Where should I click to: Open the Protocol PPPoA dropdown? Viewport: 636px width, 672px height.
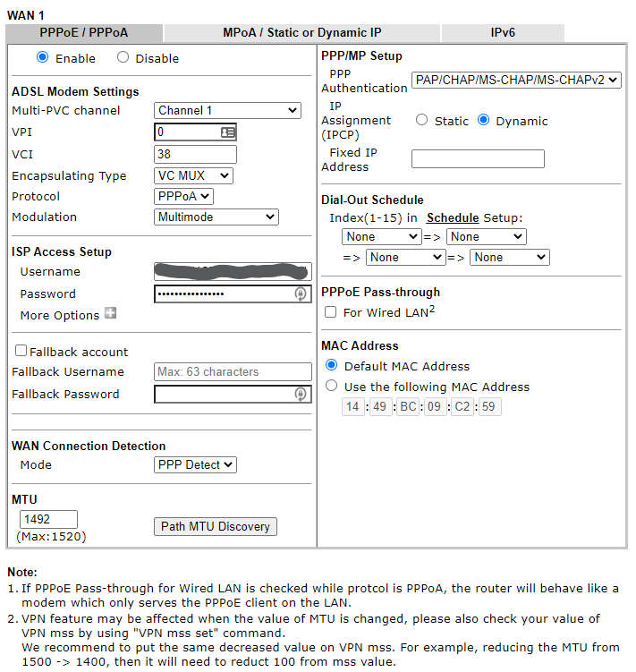(183, 196)
